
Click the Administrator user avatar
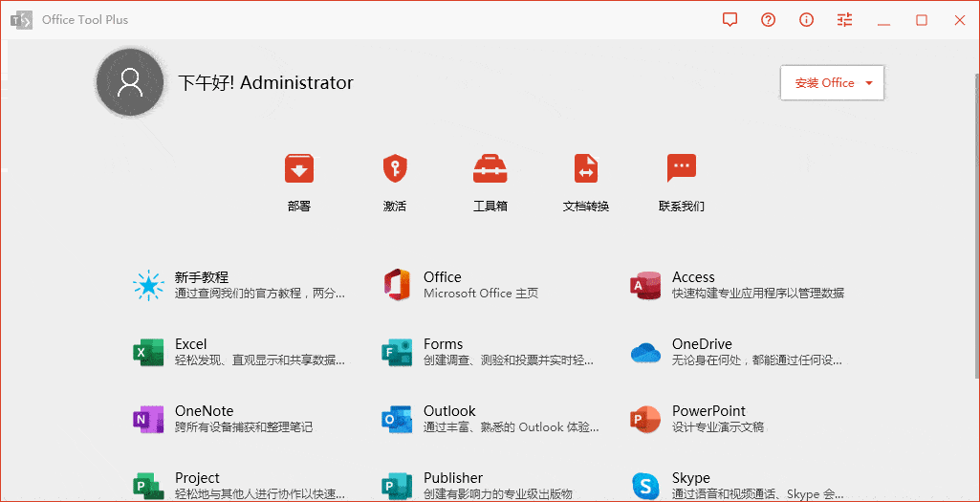tap(130, 82)
